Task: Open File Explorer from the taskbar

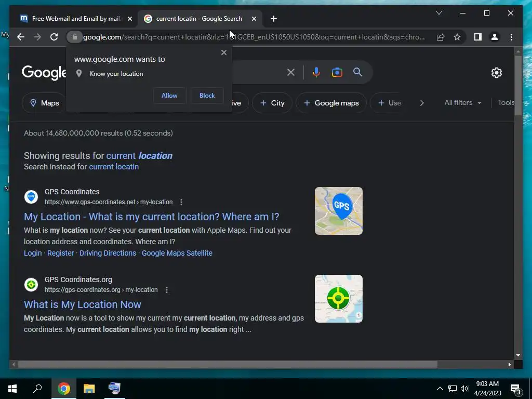Action: (x=89, y=389)
